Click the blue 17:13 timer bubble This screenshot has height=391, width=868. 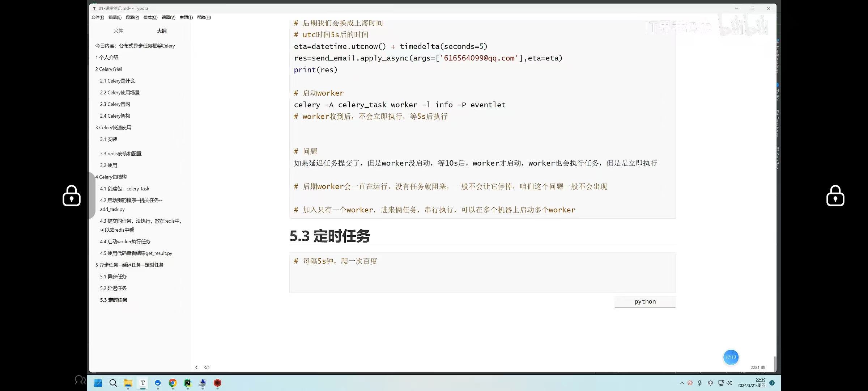point(731,357)
